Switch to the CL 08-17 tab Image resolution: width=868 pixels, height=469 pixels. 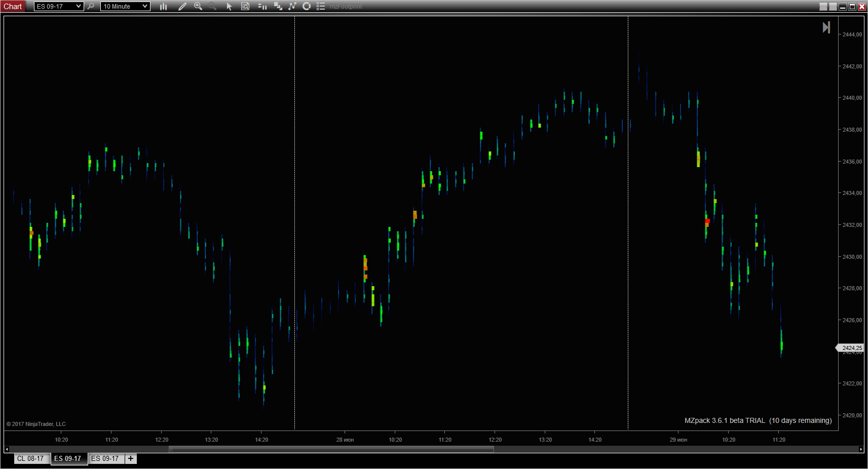(30, 458)
